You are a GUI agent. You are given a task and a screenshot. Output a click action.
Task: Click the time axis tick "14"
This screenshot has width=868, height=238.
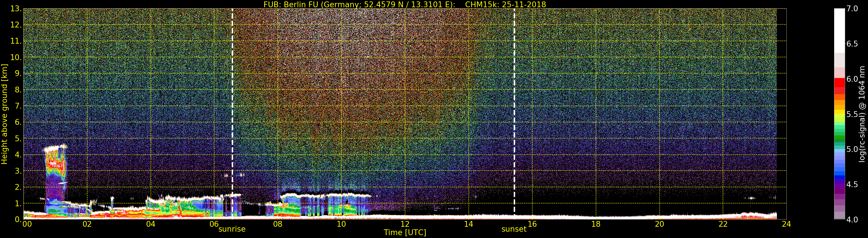point(468,224)
